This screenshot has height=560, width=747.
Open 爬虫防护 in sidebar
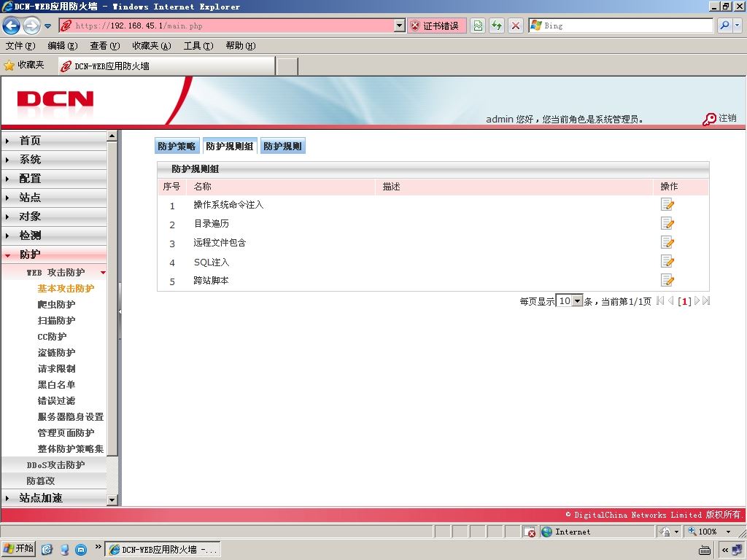(x=56, y=305)
